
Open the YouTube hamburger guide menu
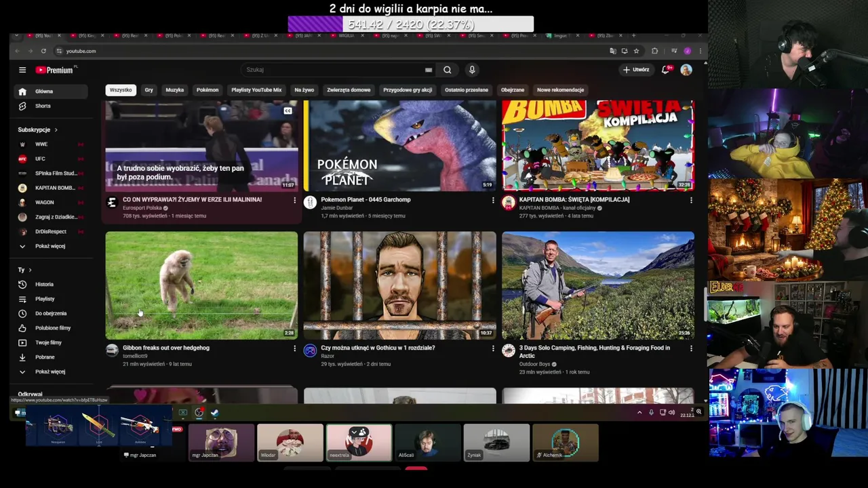point(22,70)
